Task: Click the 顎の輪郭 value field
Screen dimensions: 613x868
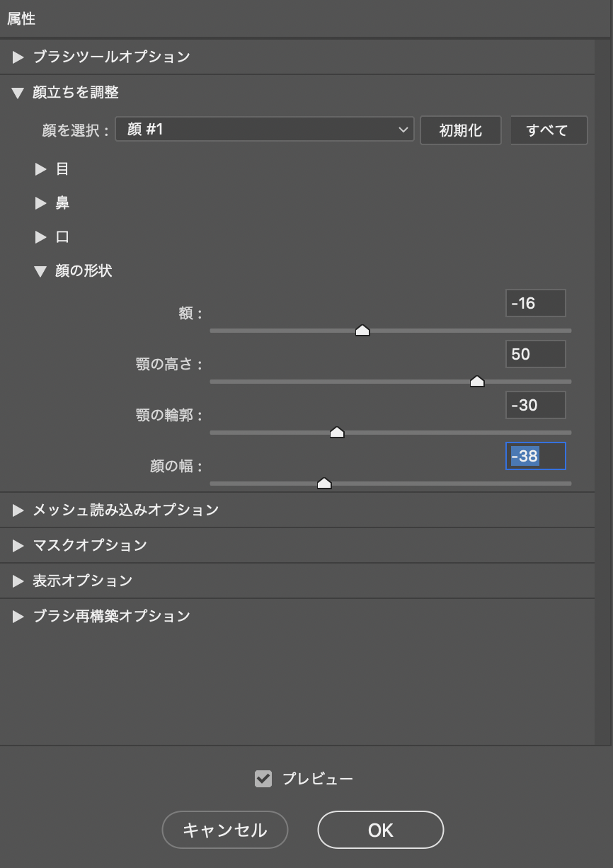Action: (535, 405)
